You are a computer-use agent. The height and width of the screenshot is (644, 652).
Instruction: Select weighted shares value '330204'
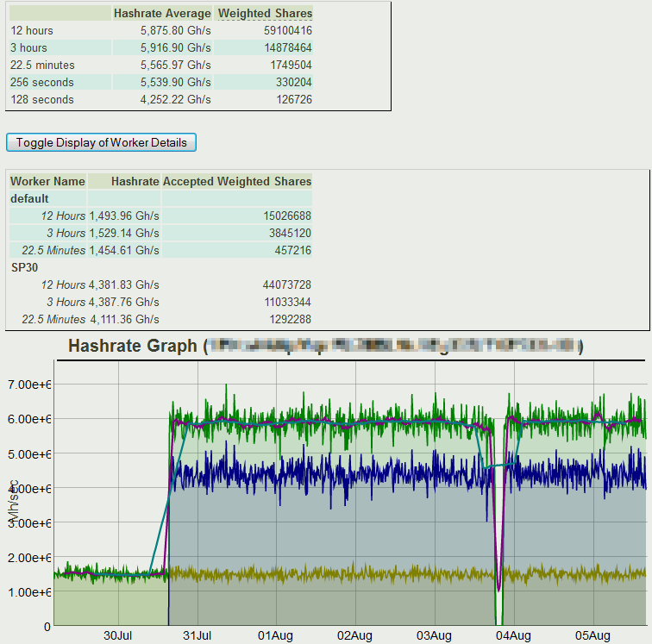[x=294, y=82]
